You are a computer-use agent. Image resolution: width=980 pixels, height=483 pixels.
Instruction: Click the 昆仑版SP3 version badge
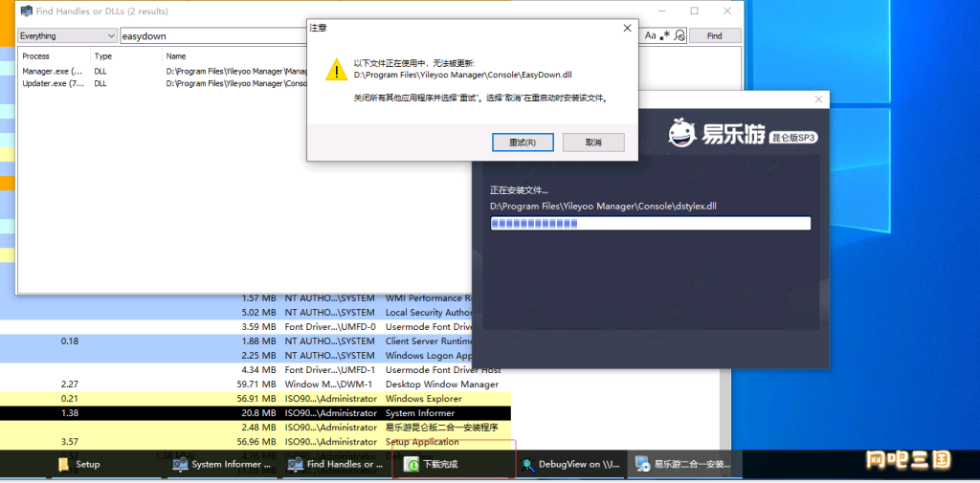[x=793, y=137]
